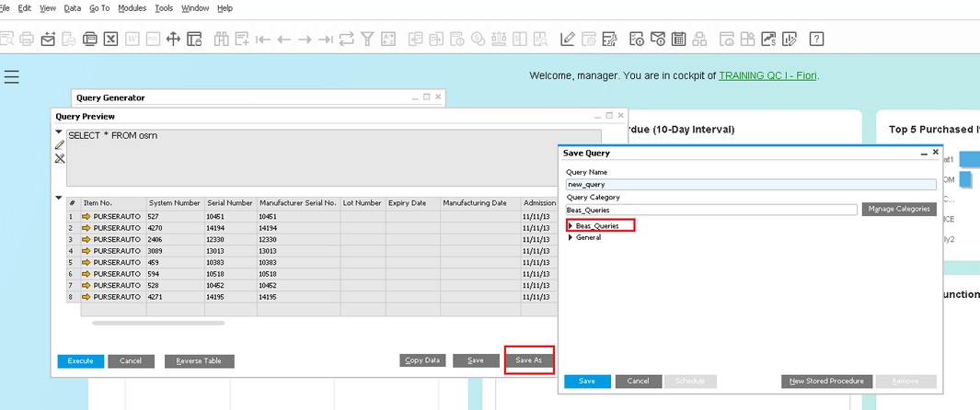980x410 pixels.
Task: Click the Calendar toolbar icon
Action: (678, 39)
